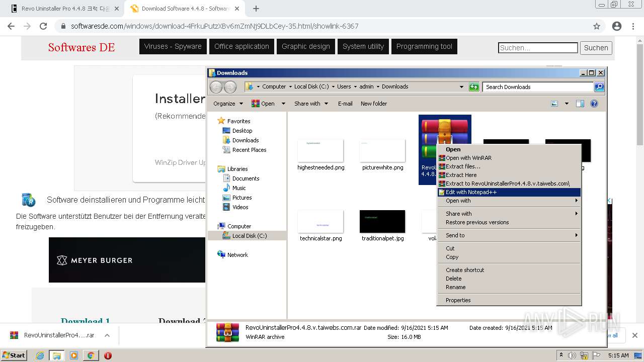Open the dropdown arrow next to Open
This screenshot has height=362, width=644.
(x=283, y=104)
